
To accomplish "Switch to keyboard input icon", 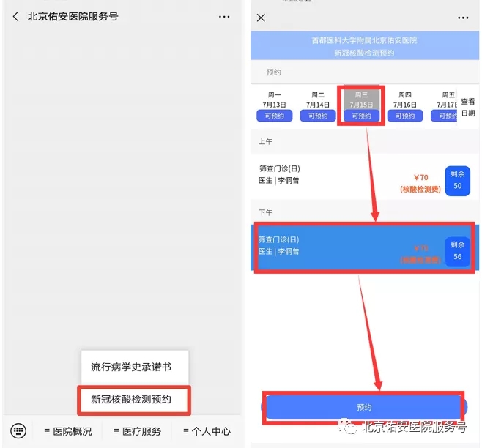I will tap(20, 430).
